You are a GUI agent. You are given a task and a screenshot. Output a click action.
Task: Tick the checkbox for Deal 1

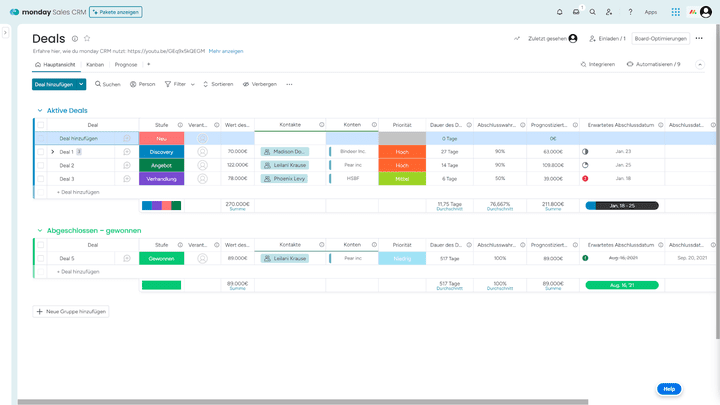tap(41, 152)
